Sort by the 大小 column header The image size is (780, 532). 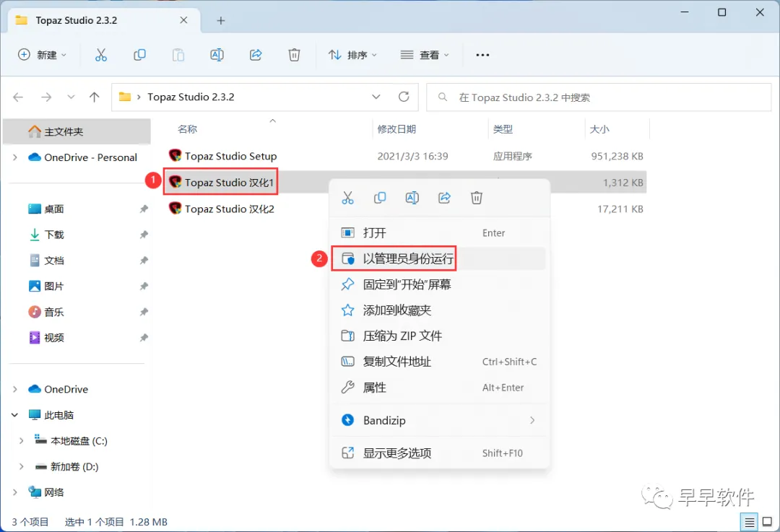599,129
